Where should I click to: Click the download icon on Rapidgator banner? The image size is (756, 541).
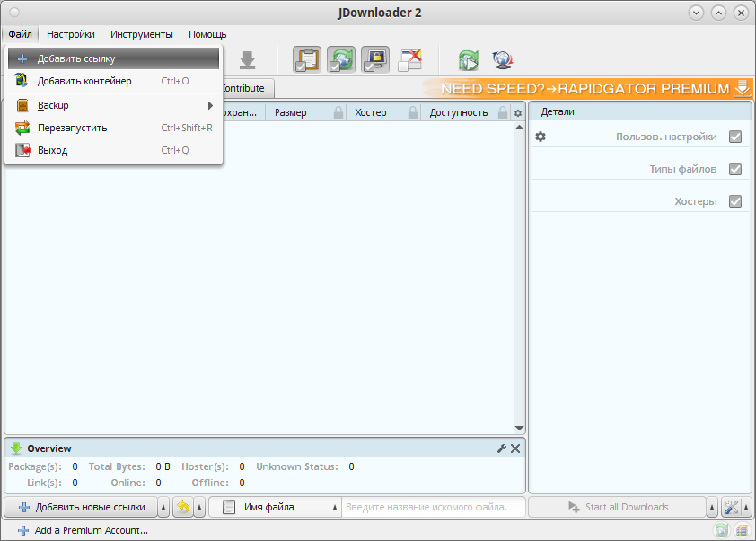743,88
